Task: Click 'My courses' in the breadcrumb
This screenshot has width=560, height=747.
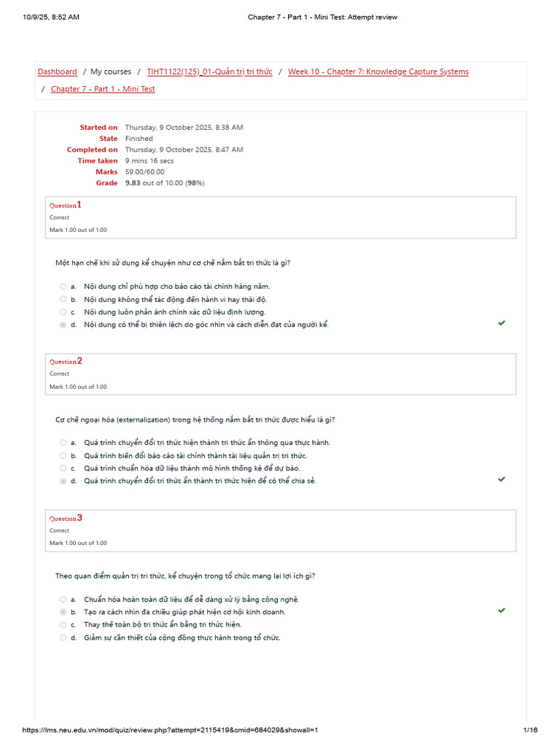Action: click(111, 71)
